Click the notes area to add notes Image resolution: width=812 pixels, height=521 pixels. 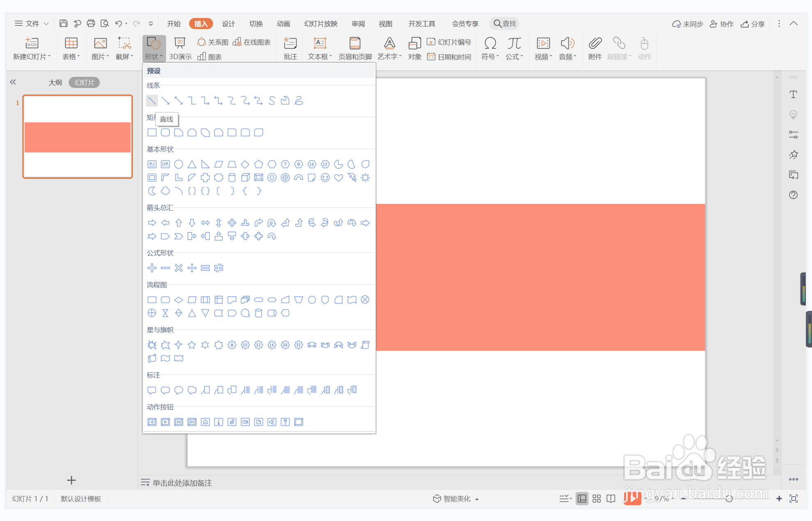[x=182, y=483]
